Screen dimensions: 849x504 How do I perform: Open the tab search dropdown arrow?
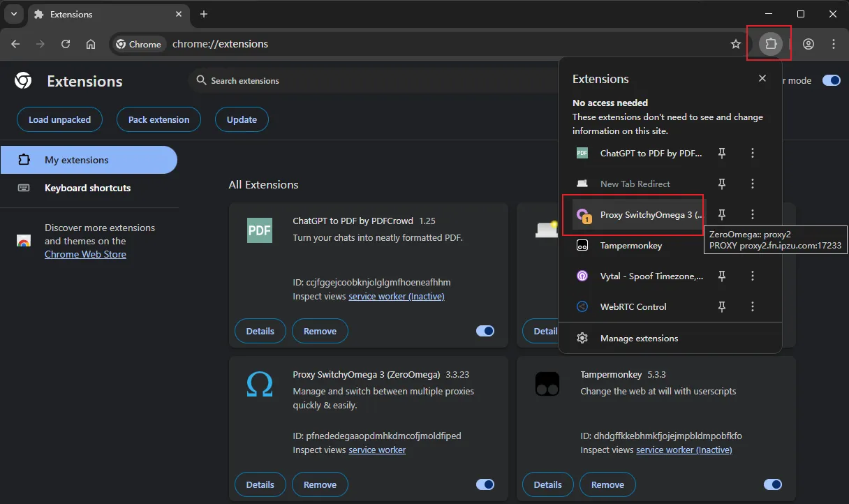14,14
